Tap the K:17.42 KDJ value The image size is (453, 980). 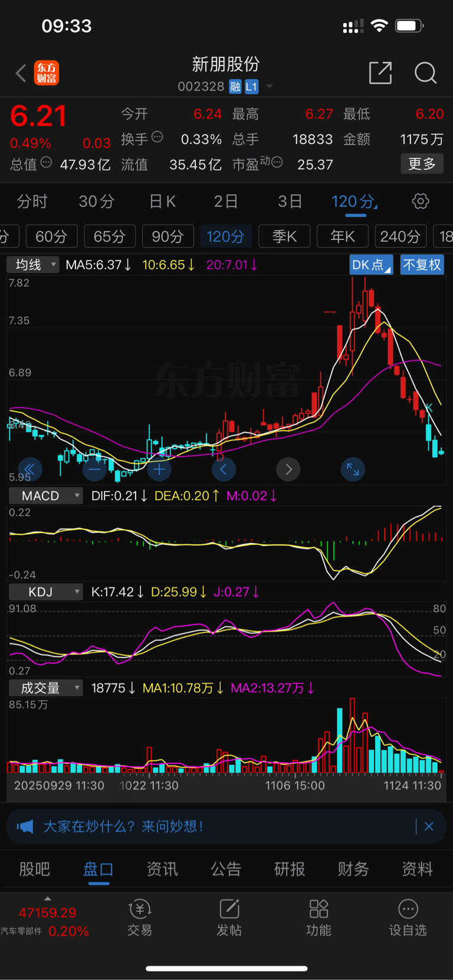[118, 592]
